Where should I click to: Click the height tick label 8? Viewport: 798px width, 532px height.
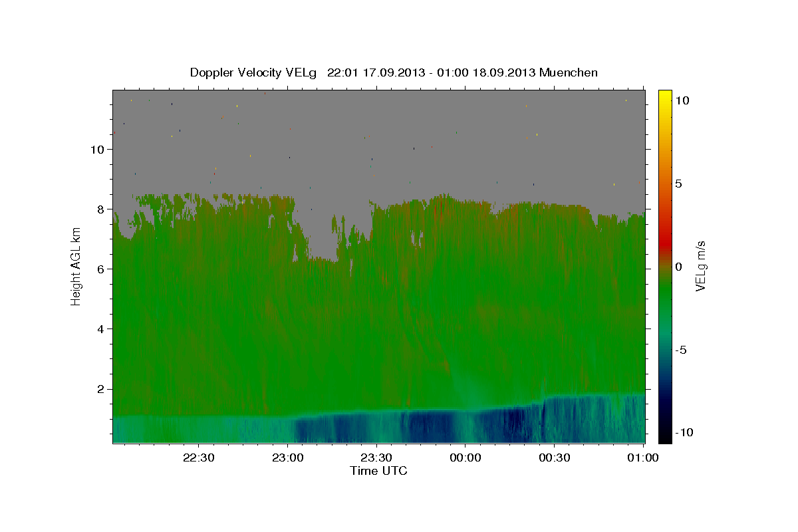tap(102, 209)
